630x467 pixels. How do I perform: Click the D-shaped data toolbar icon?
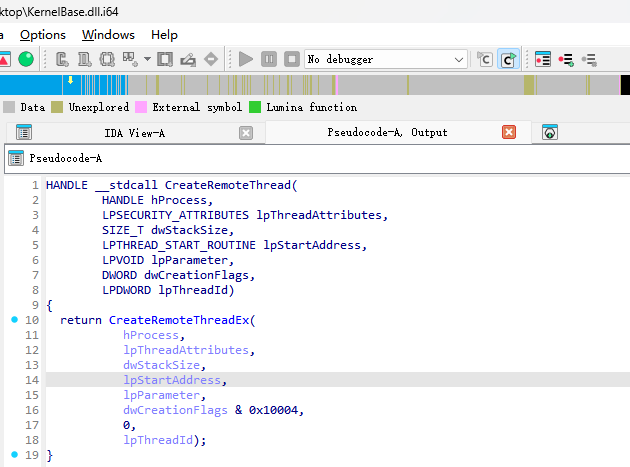pyautogui.click(x=84, y=59)
